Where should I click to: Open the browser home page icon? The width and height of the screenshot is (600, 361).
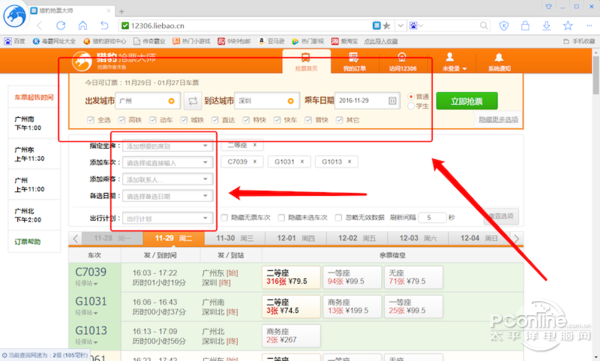coord(83,25)
